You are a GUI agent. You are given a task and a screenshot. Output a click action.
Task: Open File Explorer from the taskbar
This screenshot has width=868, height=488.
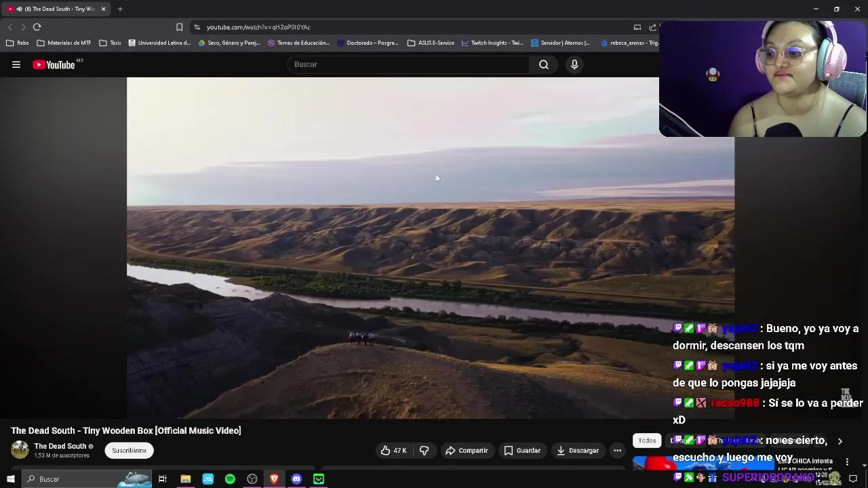[185, 479]
